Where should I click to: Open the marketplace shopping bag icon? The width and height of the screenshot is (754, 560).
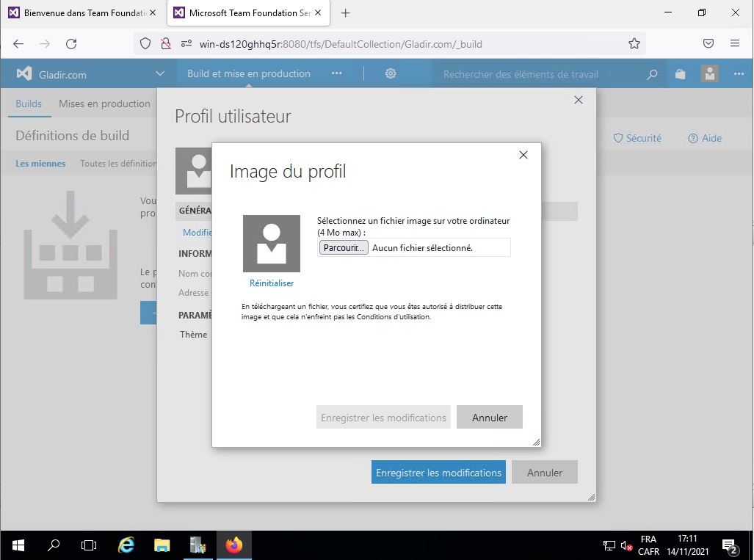click(x=681, y=74)
